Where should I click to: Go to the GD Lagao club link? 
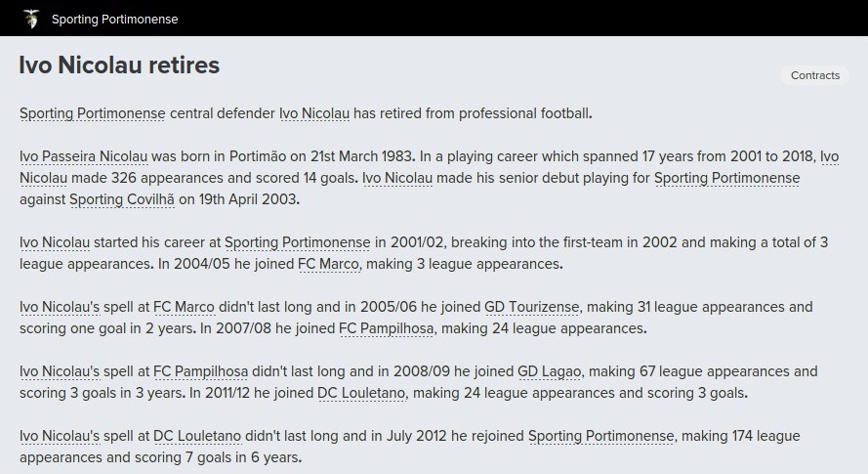[x=550, y=371]
